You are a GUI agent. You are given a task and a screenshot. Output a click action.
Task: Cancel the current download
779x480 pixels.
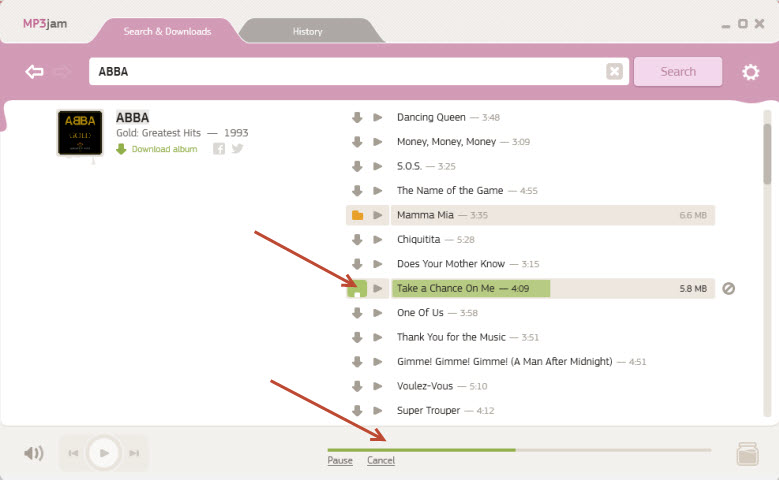click(x=381, y=461)
